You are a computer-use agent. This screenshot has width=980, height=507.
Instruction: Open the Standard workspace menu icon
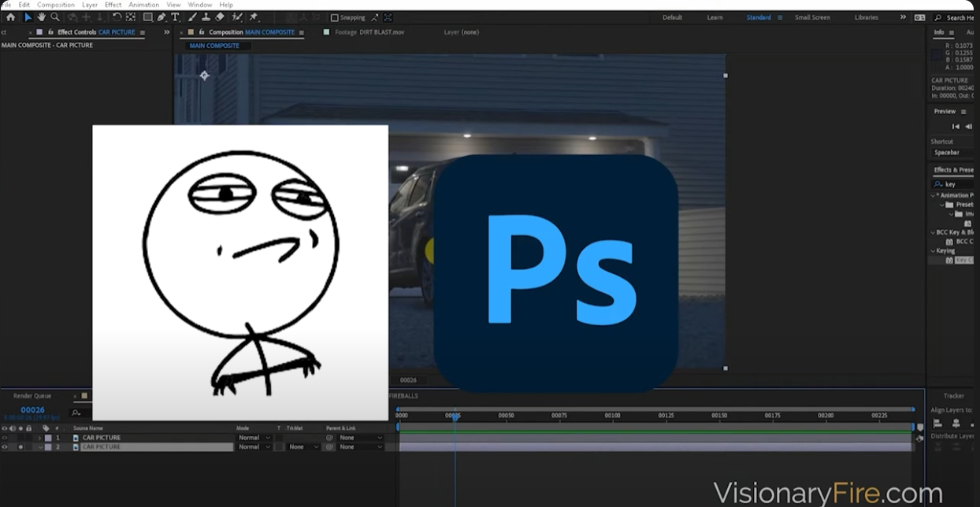[780, 17]
